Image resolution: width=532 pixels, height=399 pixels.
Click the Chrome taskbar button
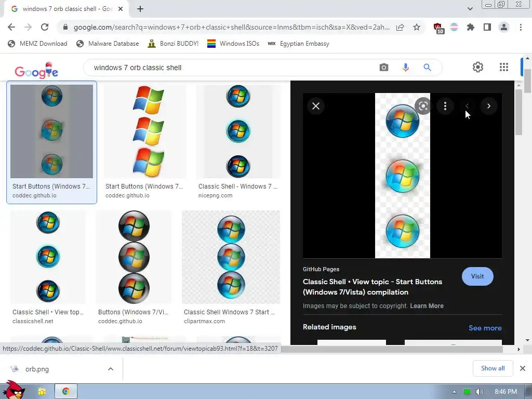point(66,392)
